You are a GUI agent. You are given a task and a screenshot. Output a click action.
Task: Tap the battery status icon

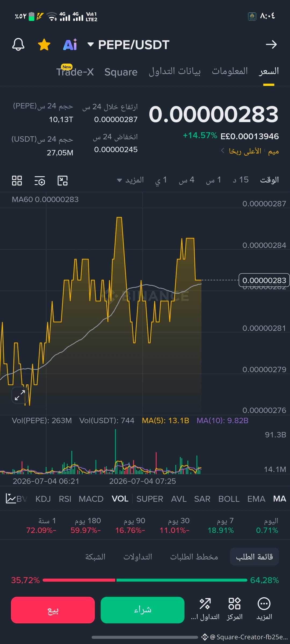[x=32, y=16]
